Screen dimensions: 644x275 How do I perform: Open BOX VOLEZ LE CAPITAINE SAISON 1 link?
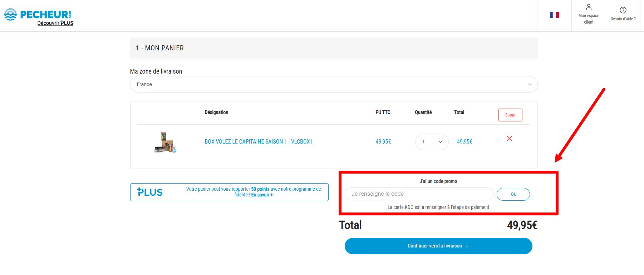[259, 142]
